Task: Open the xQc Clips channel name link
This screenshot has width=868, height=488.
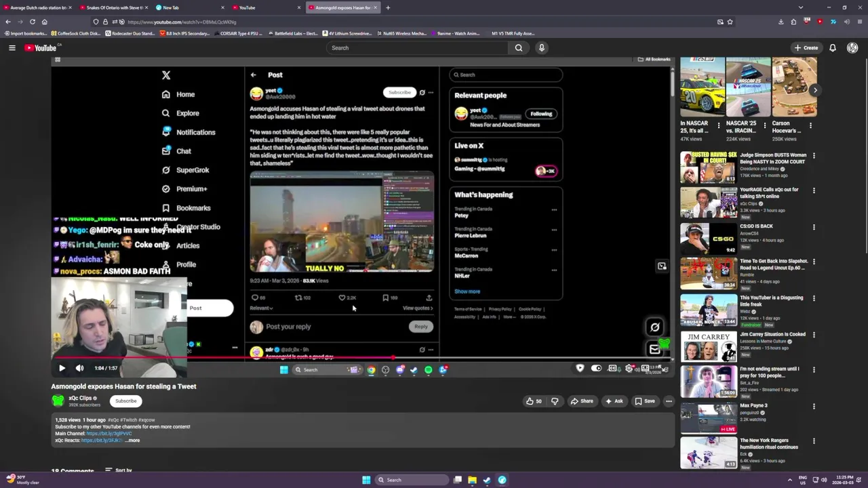Action: point(80,398)
